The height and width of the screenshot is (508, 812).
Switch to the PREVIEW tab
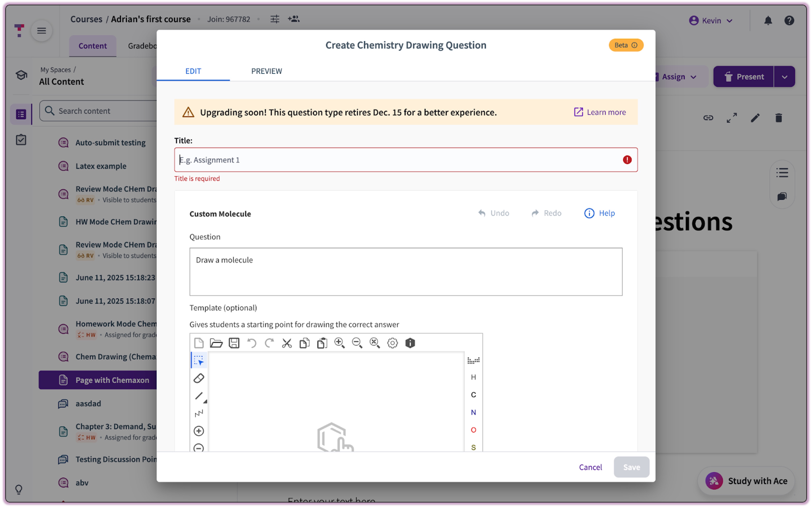click(x=267, y=71)
